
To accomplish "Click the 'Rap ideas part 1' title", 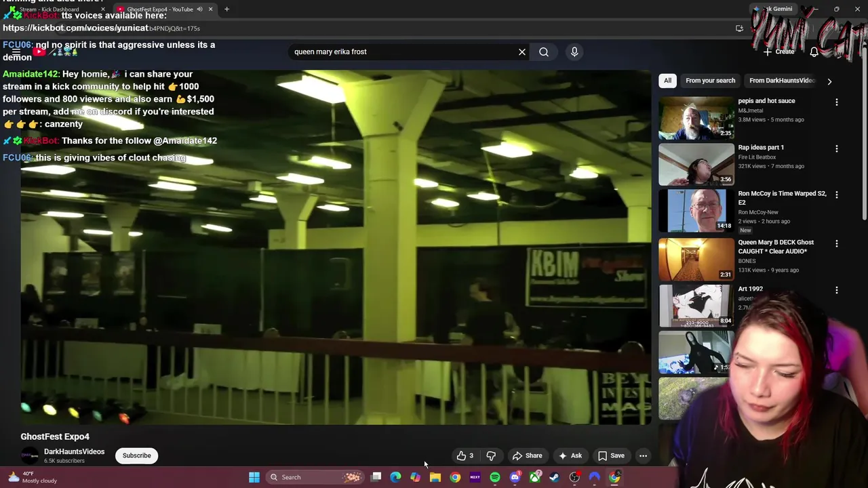I will [x=761, y=147].
